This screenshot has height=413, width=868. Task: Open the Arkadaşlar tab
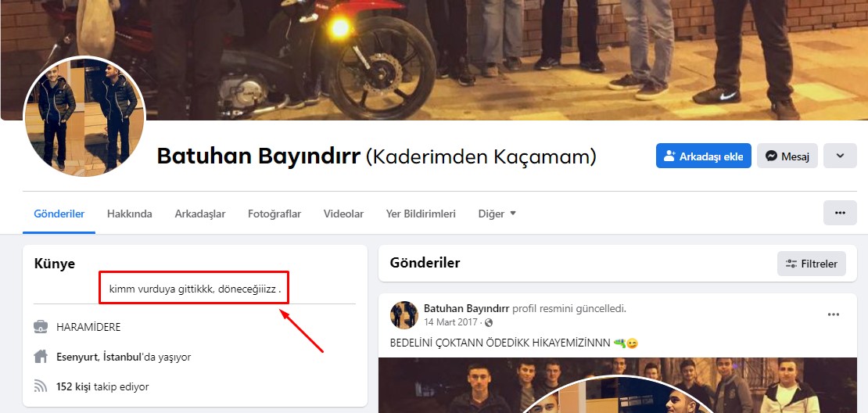pos(200,214)
